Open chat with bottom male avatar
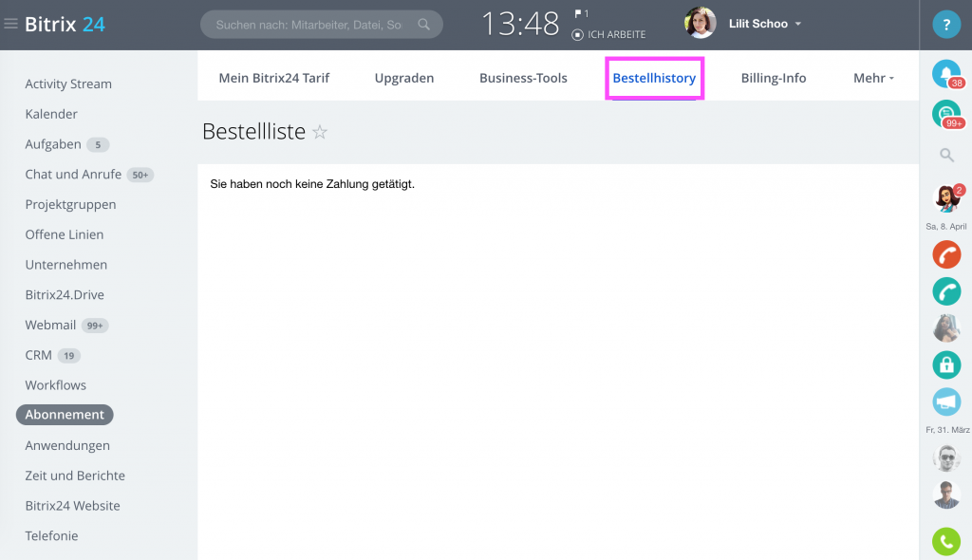The width and height of the screenshot is (972, 560). 946,495
